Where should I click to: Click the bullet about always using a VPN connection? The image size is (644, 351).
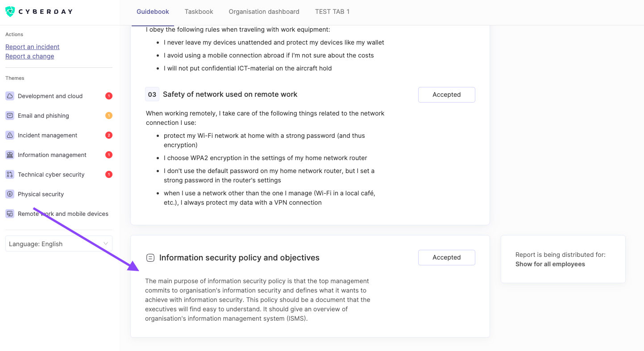tap(270, 198)
